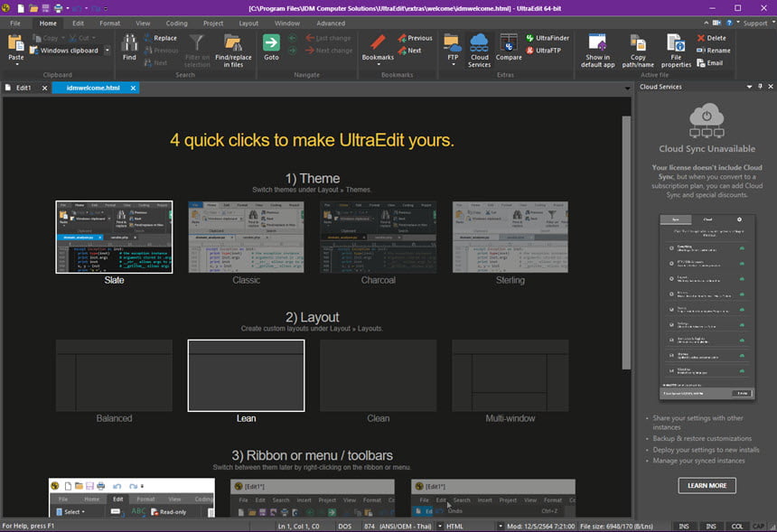The height and width of the screenshot is (532, 777).
Task: Click the Bookmarks red marker icon
Action: pos(378,42)
